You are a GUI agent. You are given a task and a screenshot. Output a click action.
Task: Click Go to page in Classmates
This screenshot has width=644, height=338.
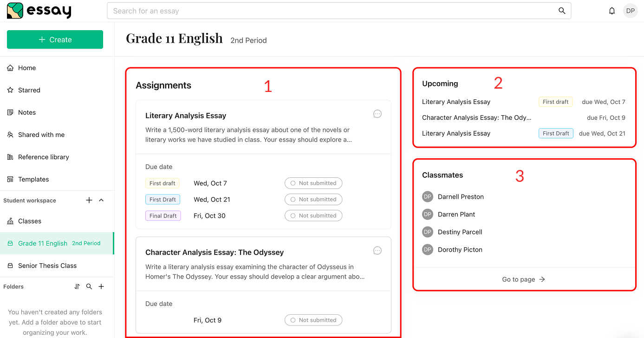point(524,279)
